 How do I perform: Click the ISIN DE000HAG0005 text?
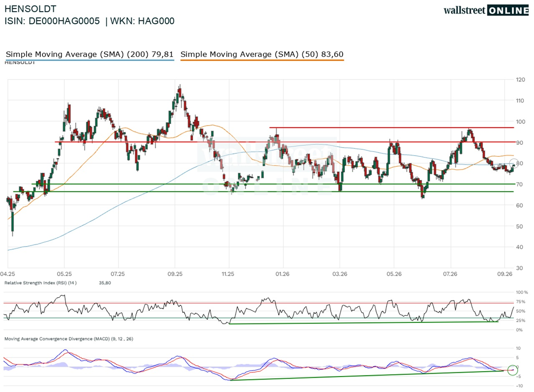pyautogui.click(x=52, y=21)
